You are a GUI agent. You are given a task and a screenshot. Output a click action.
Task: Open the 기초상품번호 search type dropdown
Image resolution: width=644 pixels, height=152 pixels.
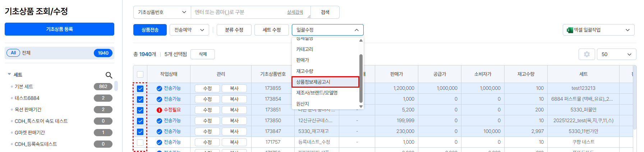162,12
